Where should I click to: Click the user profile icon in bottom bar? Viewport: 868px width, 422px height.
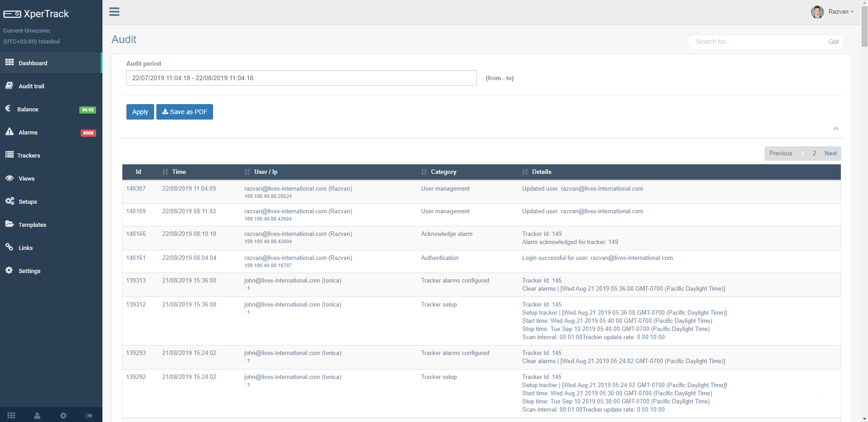(37, 415)
